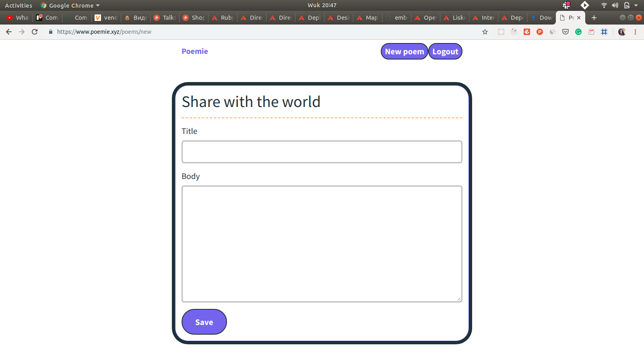Open the Google Chrome app menu
The image size is (644, 362).
click(x=70, y=5)
